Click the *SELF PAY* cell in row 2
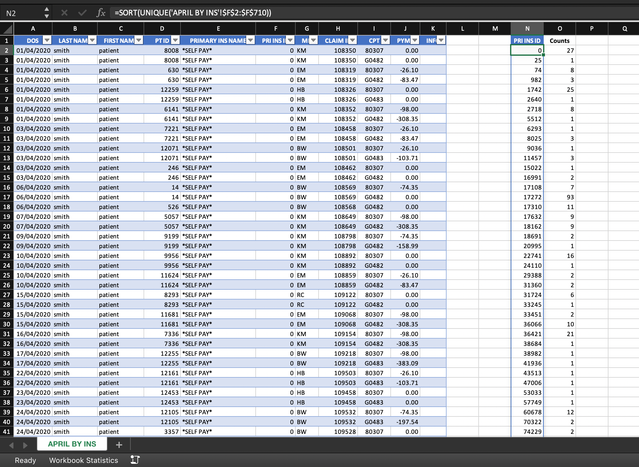 [218, 50]
